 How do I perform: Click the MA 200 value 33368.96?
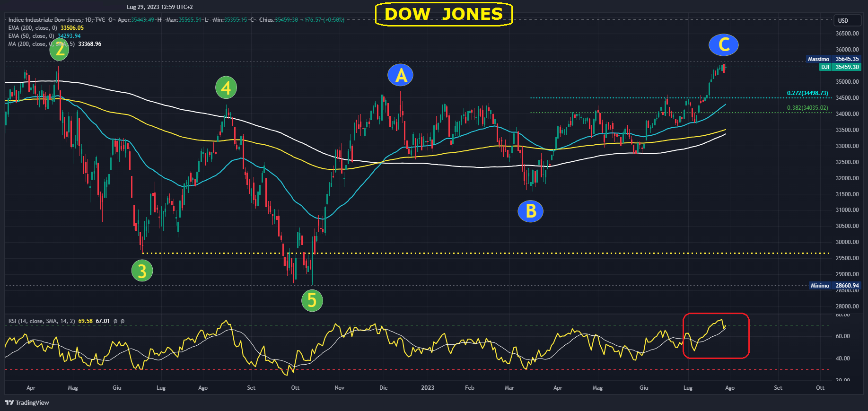90,44
